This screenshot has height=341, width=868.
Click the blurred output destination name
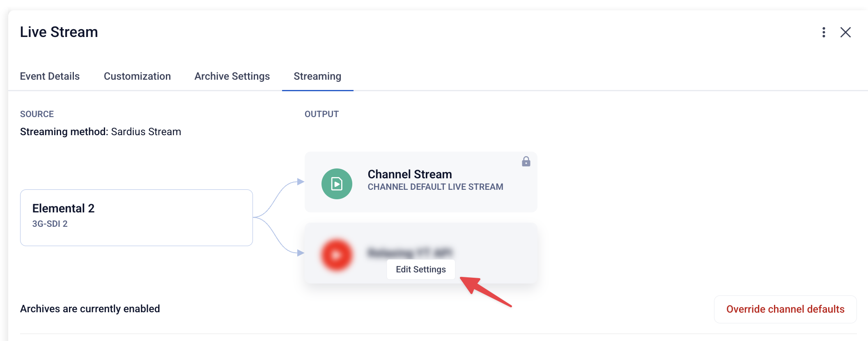pyautogui.click(x=410, y=252)
